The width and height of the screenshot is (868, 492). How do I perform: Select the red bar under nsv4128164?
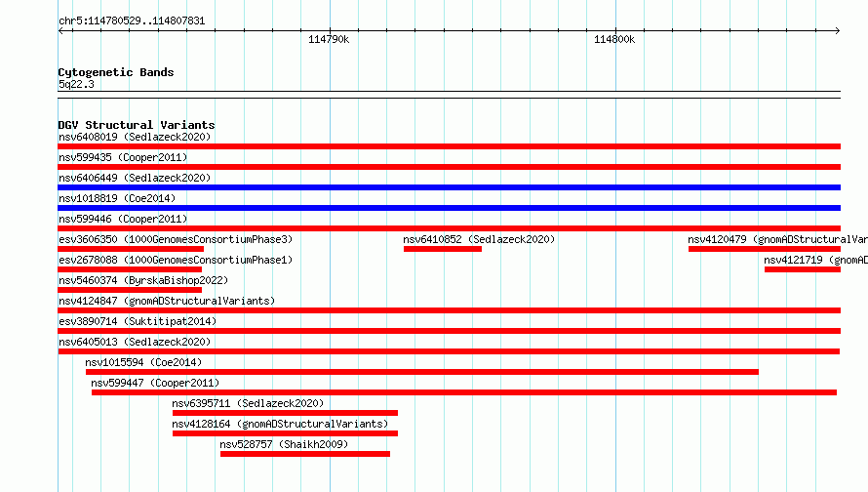tap(285, 433)
